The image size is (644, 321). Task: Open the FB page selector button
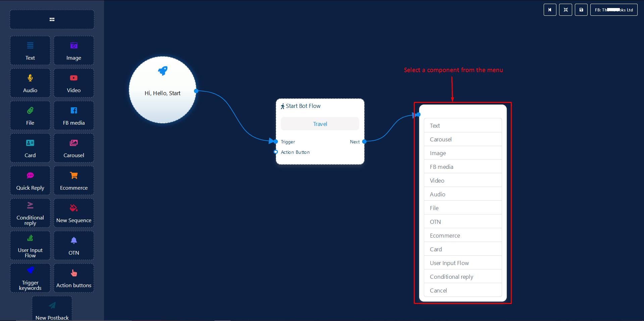[613, 10]
